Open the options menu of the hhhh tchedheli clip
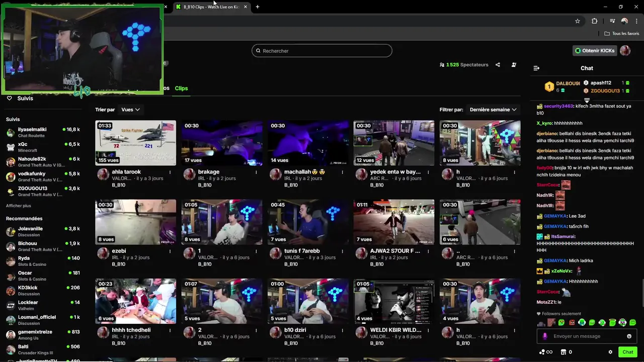The width and height of the screenshot is (644, 362). pyautogui.click(x=170, y=330)
